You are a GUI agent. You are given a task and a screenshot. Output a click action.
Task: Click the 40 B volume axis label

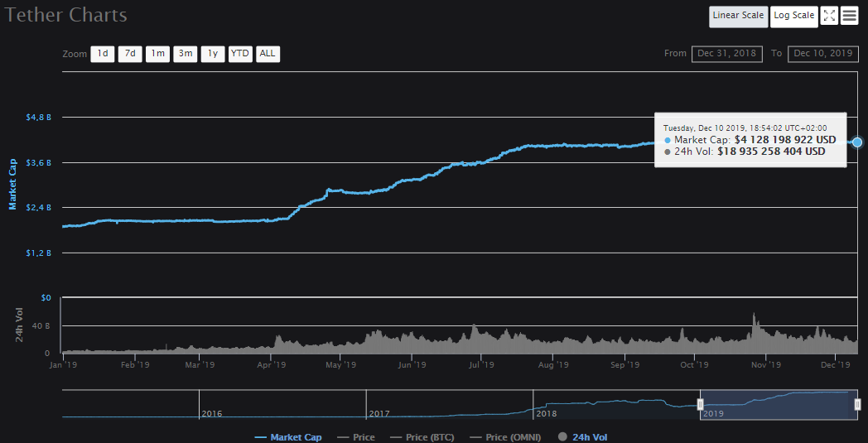42,325
